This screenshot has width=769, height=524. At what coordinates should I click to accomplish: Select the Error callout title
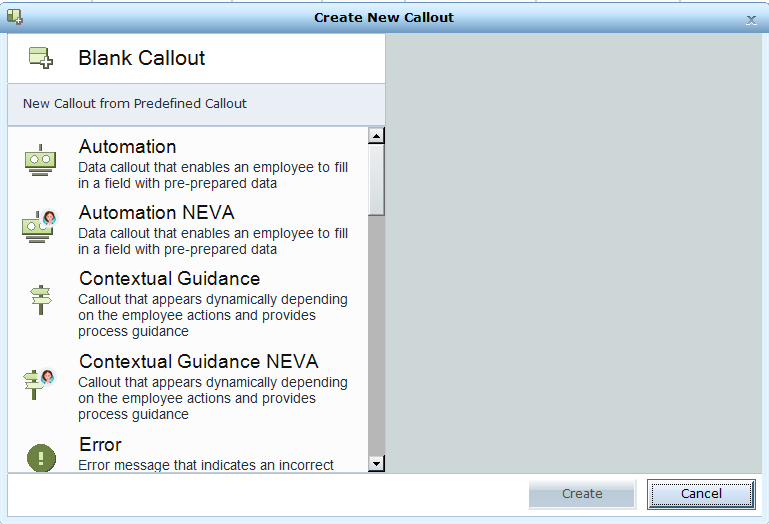(x=101, y=445)
